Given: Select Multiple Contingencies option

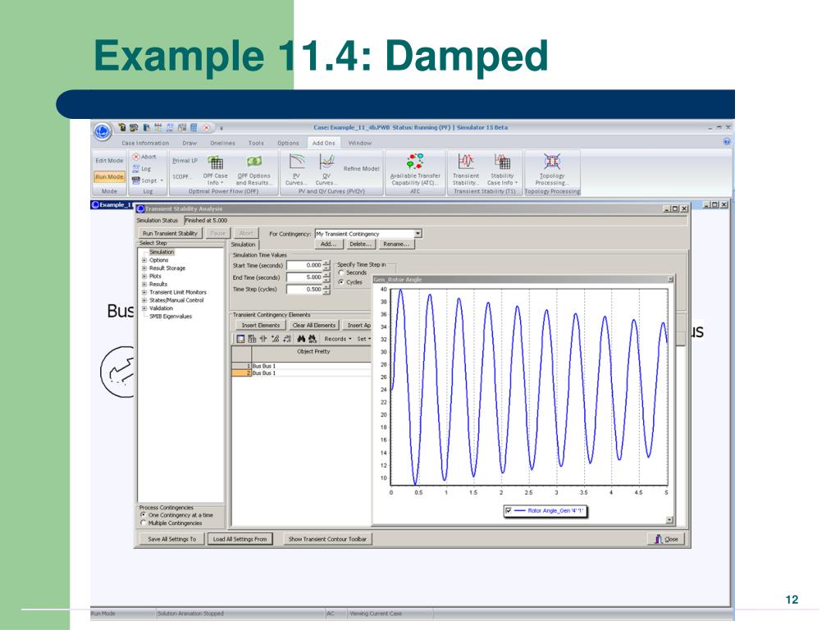Looking at the screenshot, I should 143,523.
